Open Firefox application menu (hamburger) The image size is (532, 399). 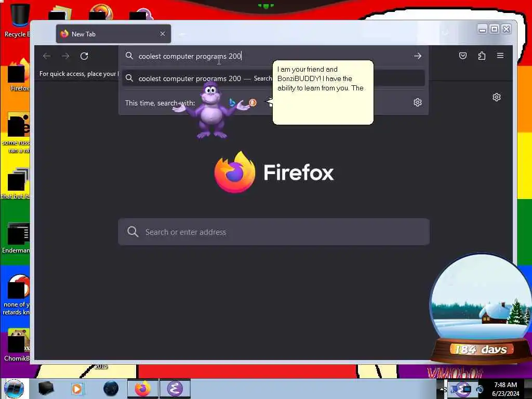point(500,55)
